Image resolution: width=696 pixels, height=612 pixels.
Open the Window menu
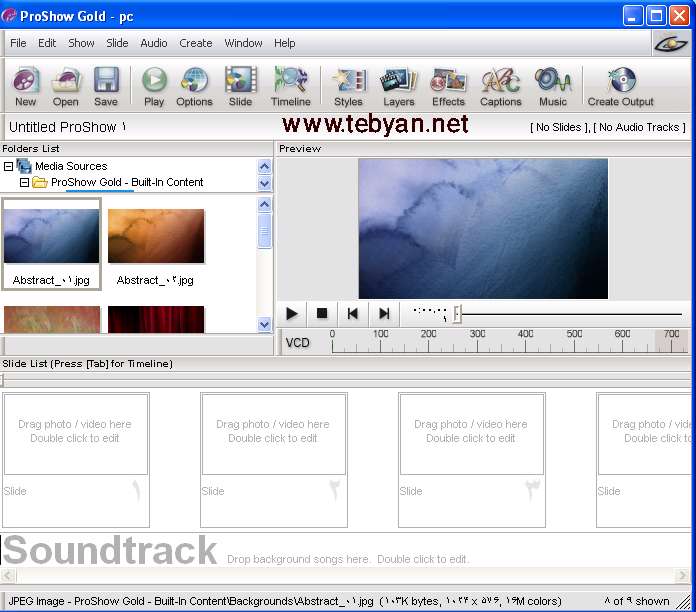(243, 43)
